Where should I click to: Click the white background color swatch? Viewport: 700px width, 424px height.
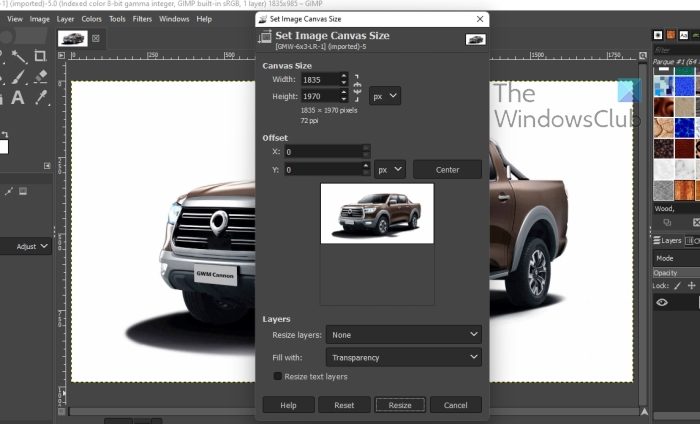(3, 146)
